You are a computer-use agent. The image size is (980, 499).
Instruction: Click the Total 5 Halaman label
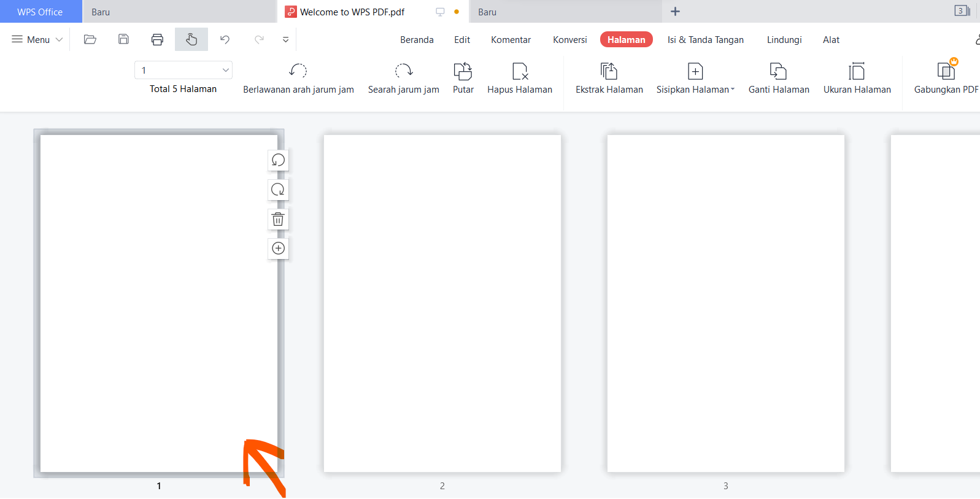183,89
